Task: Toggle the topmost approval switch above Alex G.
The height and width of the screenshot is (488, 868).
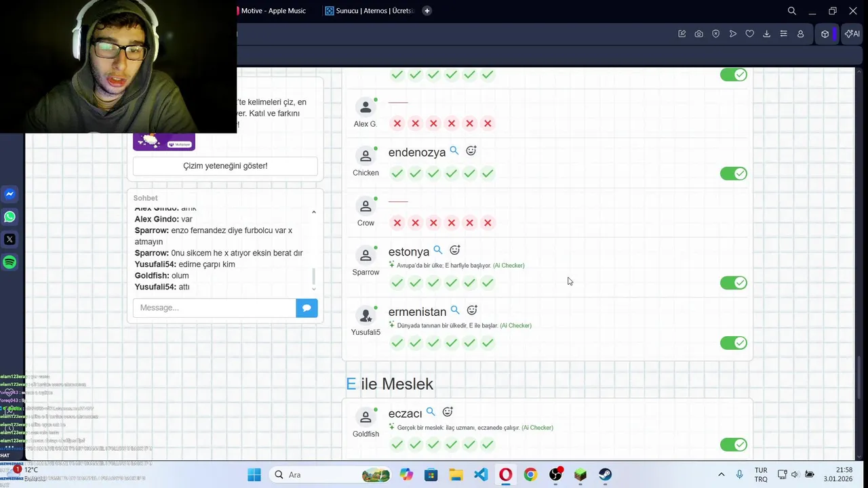Action: (x=734, y=75)
